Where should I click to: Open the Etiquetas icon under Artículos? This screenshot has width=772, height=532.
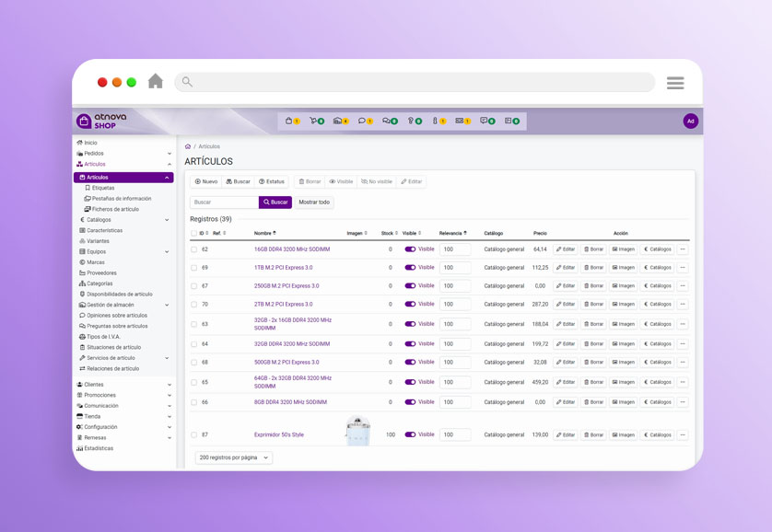coord(101,187)
